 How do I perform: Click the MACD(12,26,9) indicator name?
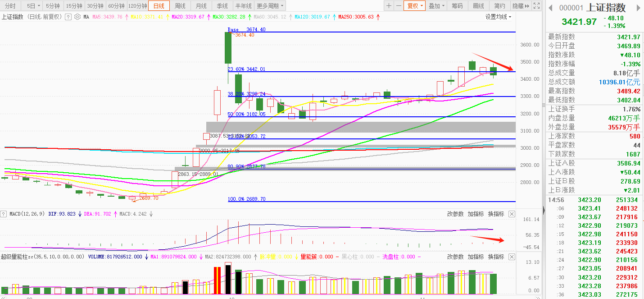click(x=27, y=214)
